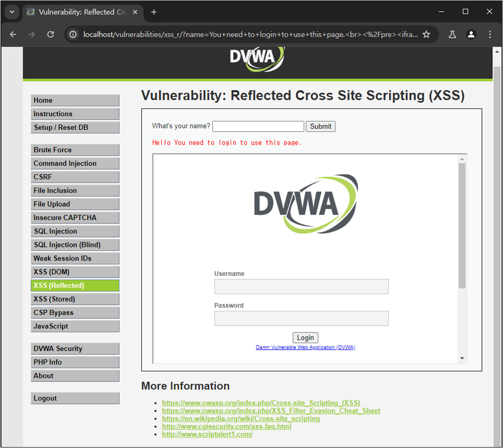The height and width of the screenshot is (448, 503).
Task: Click main page scrollbar up arrow
Action: point(497,52)
